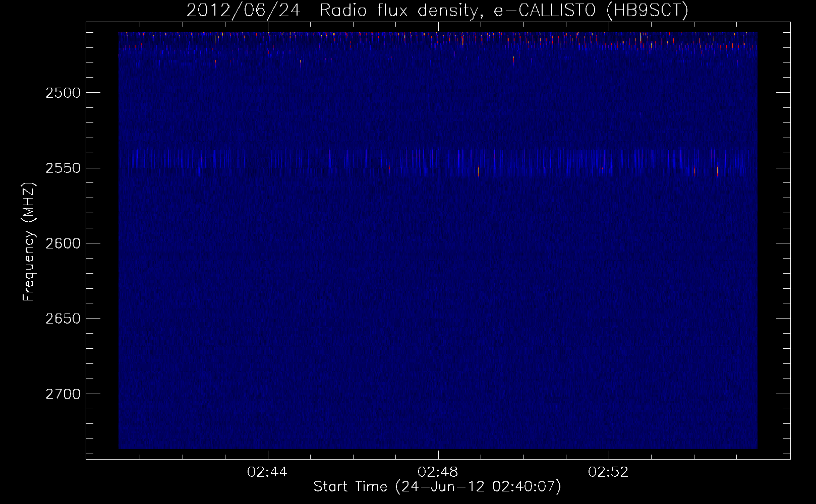The image size is (816, 504).
Task: Click the bright interference band near 2550 MHz
Action: [438, 162]
